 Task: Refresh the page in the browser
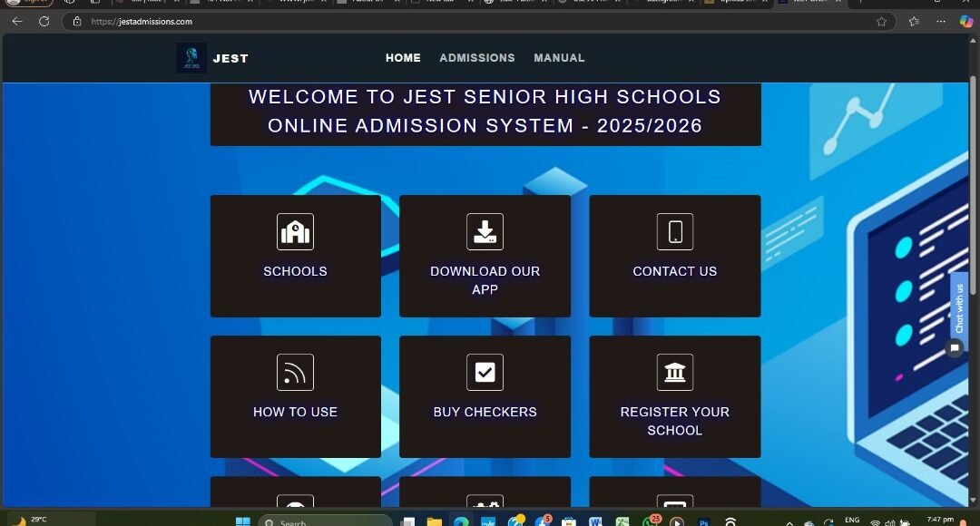[44, 22]
